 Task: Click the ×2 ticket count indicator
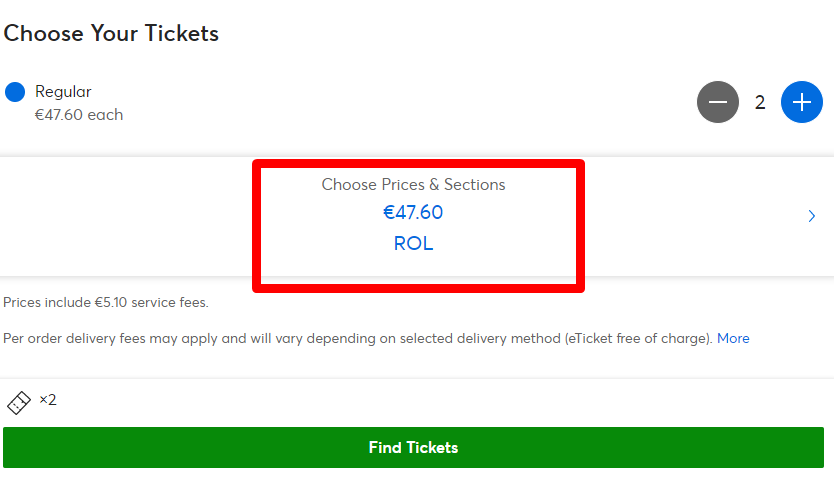click(x=48, y=400)
